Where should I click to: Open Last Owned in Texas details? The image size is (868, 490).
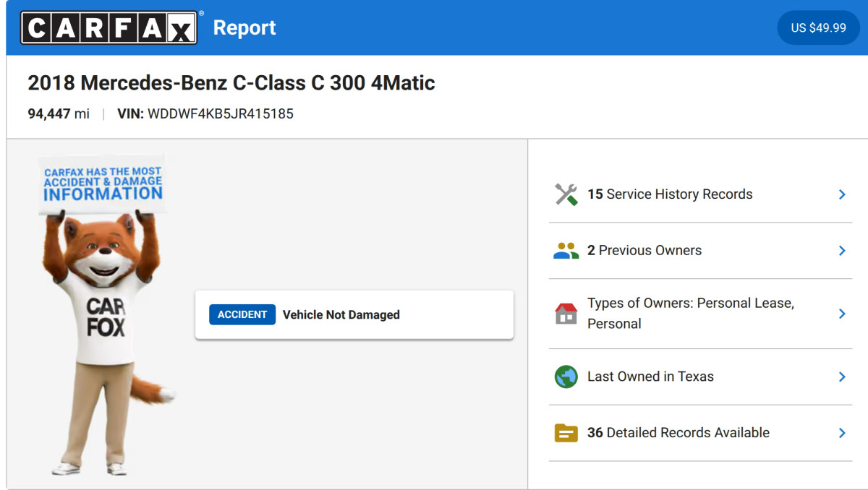(x=700, y=377)
